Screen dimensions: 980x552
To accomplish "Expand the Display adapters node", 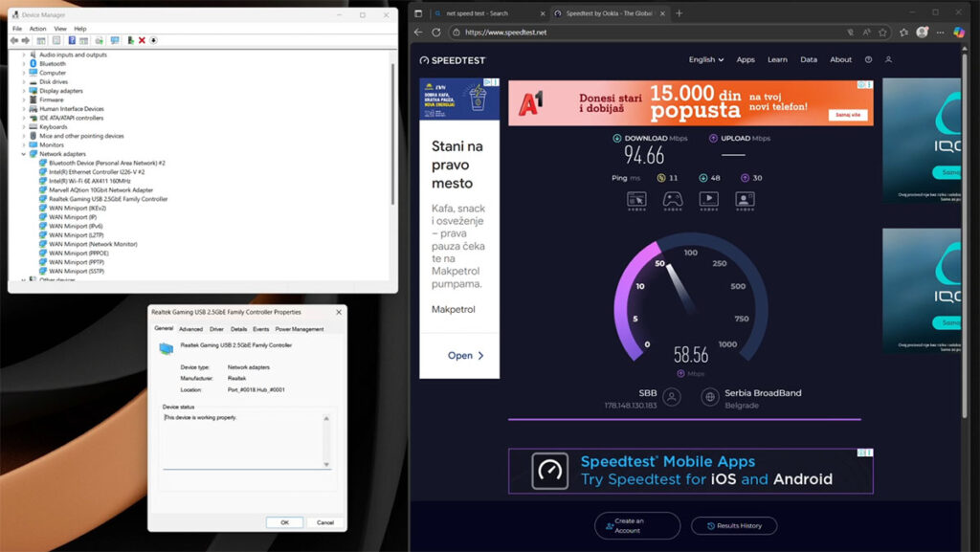I will (24, 91).
